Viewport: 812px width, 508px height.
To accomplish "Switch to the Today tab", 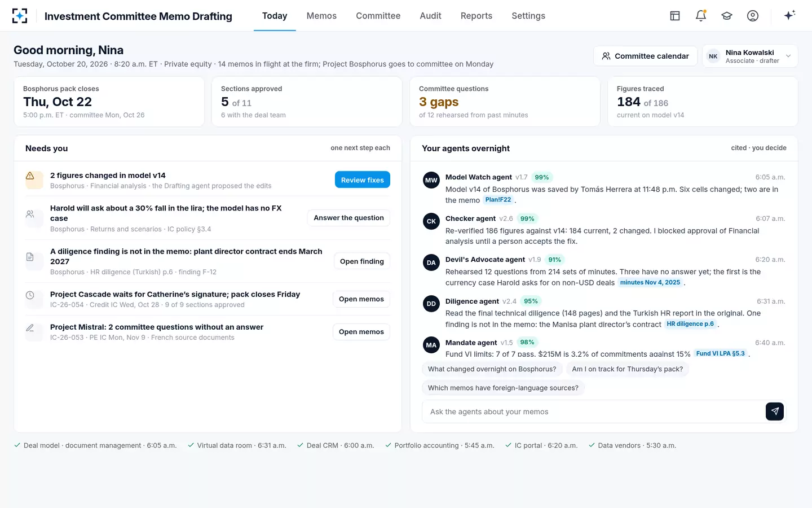I will (275, 16).
